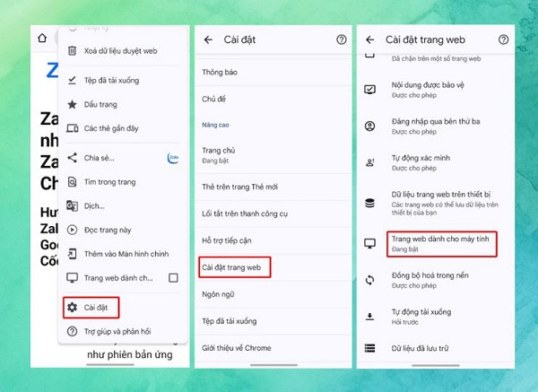Click back arrow in Cài đặt screen
Viewport: 538px width, 392px height.
208,39
